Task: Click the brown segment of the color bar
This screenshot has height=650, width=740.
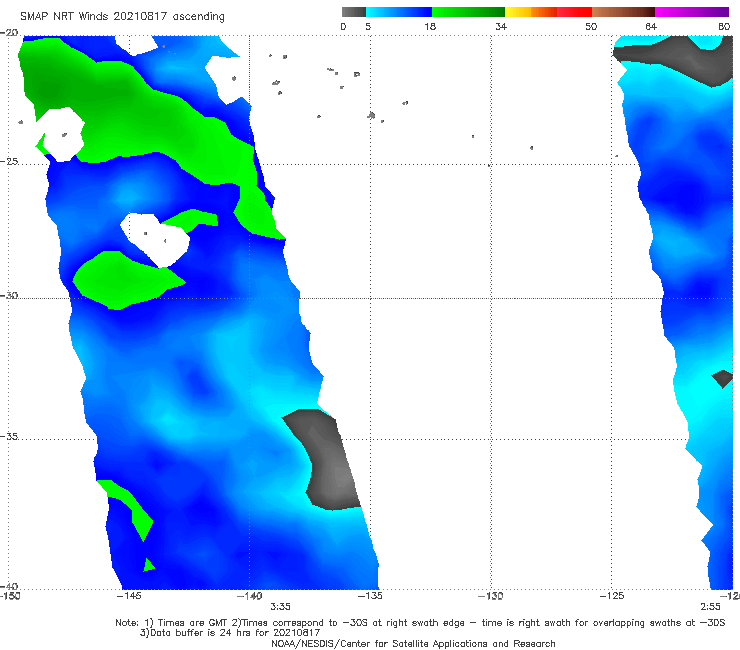Action: click(623, 12)
